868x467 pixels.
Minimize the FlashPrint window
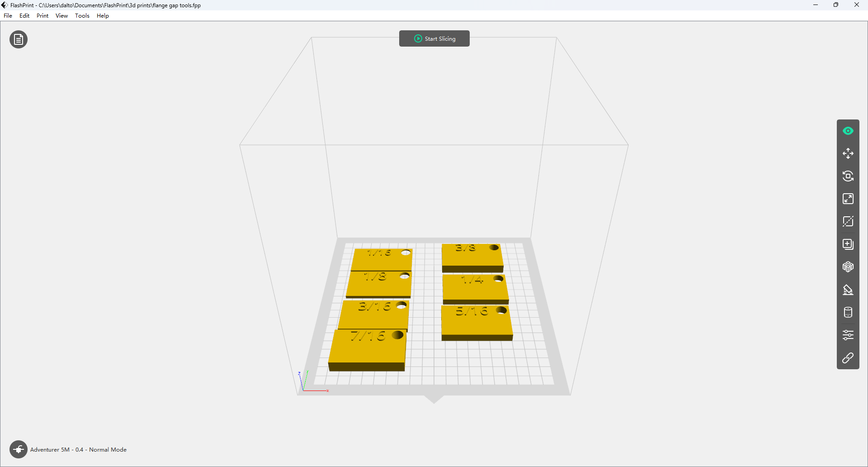click(x=816, y=5)
